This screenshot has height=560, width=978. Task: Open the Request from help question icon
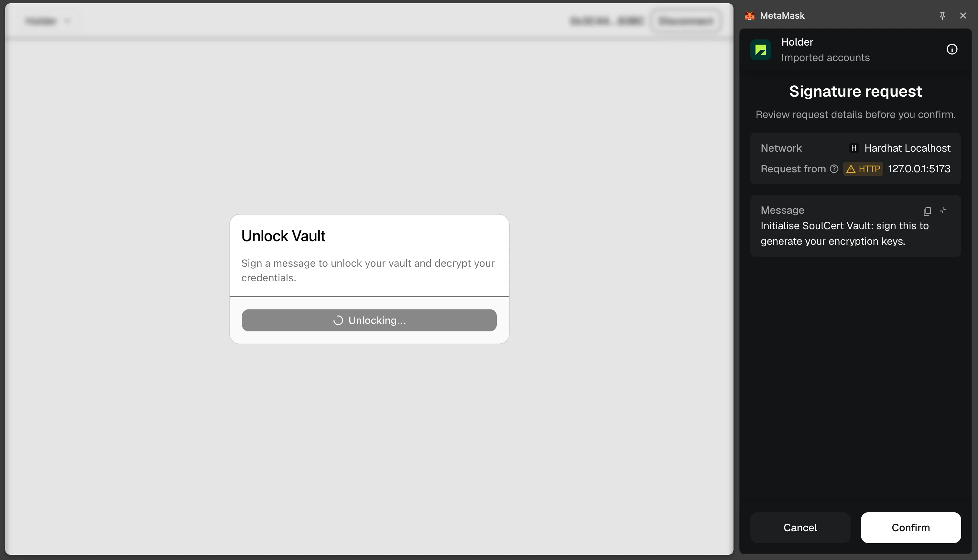[x=834, y=169]
